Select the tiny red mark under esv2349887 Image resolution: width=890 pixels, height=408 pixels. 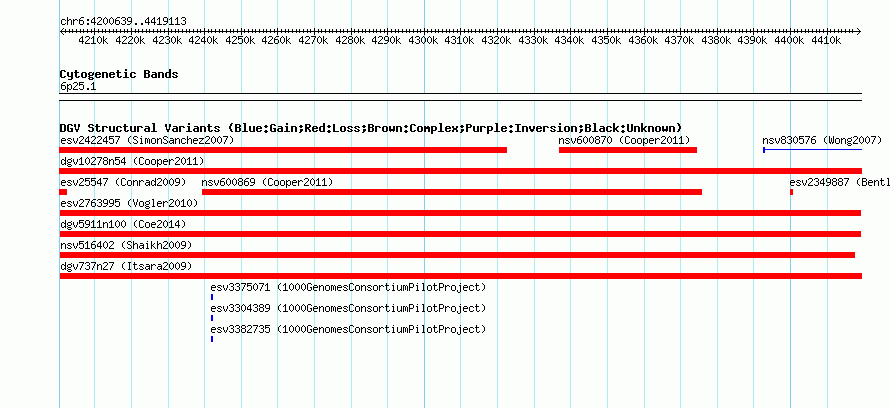[x=791, y=192]
